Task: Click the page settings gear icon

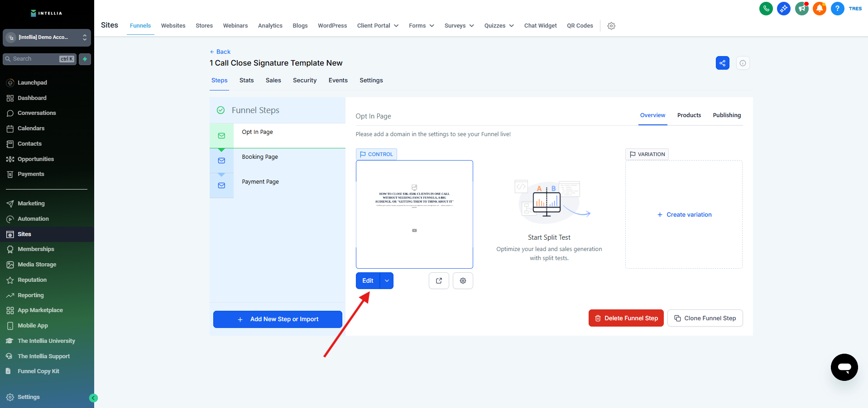Action: point(463,280)
